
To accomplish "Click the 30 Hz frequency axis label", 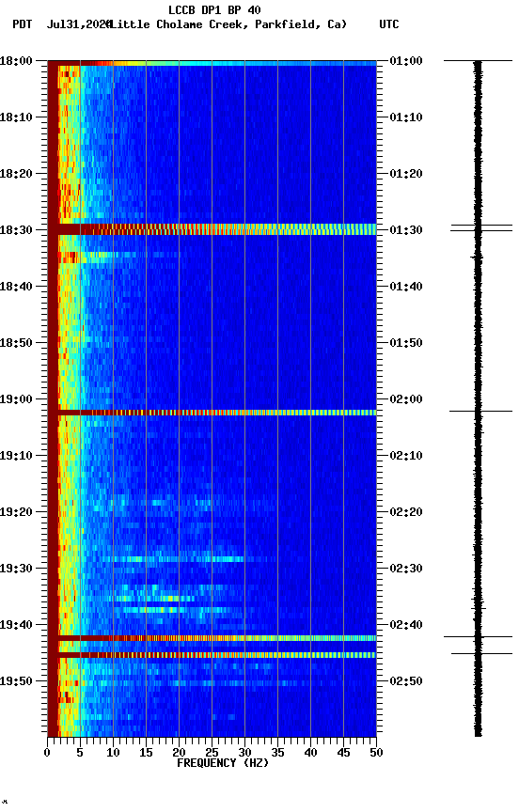I will [x=244, y=753].
